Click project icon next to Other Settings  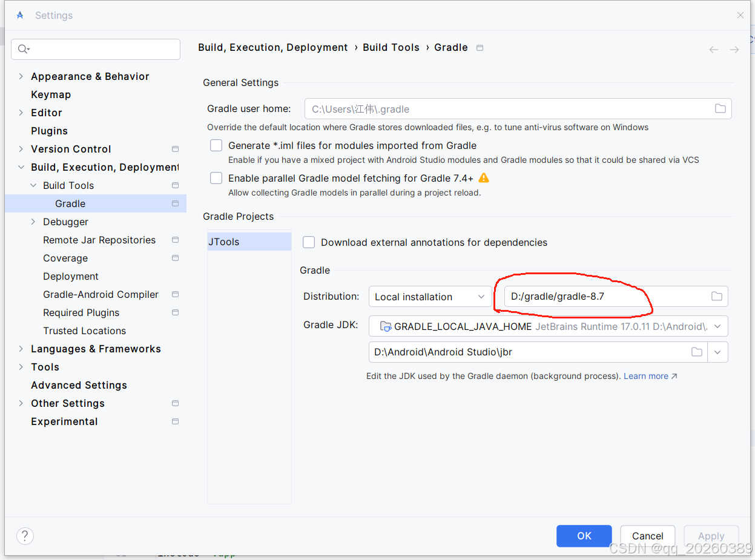click(175, 403)
